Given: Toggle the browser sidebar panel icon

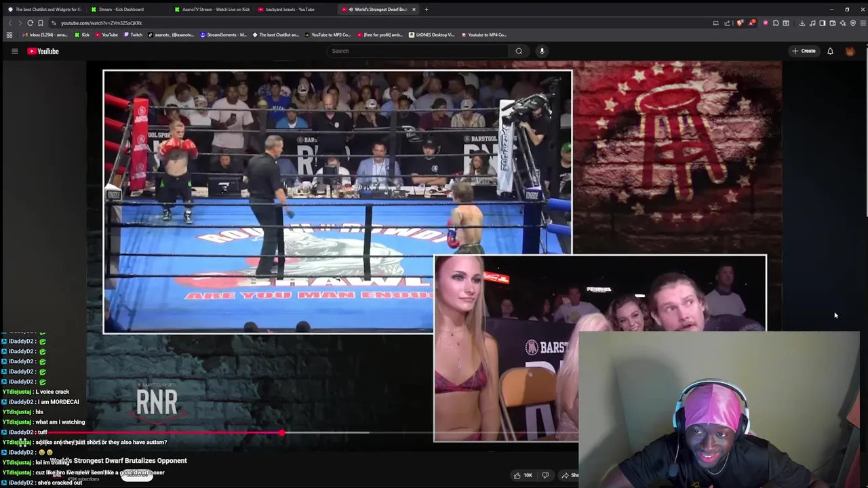Looking at the screenshot, I should coord(823,23).
